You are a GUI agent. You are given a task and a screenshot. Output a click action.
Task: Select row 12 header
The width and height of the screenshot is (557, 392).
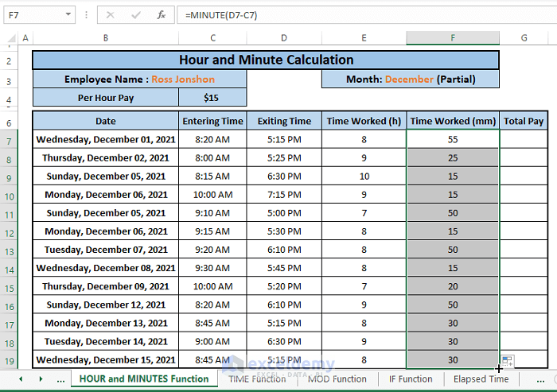click(x=9, y=233)
